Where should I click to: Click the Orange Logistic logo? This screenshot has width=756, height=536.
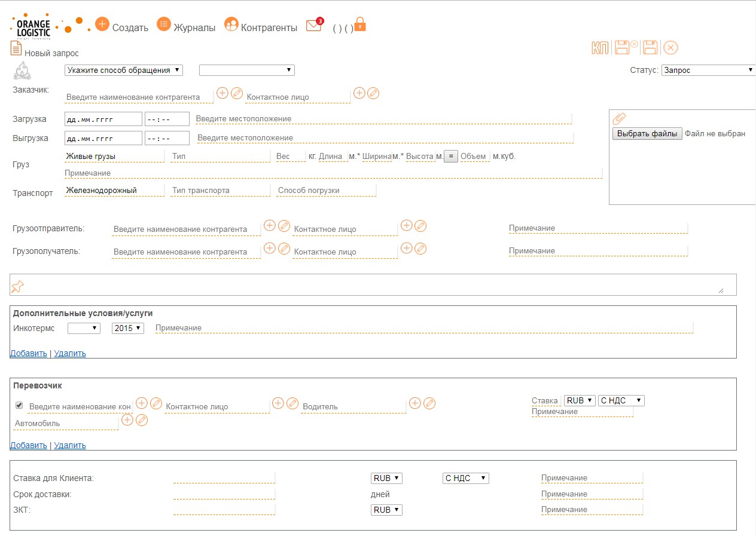pyautogui.click(x=34, y=26)
